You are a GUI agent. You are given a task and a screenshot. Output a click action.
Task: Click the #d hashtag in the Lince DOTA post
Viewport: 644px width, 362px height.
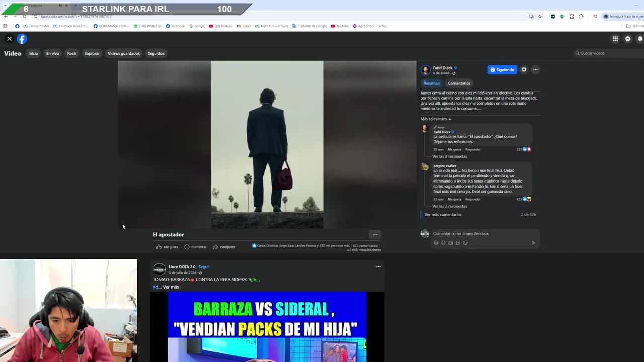pos(156,287)
